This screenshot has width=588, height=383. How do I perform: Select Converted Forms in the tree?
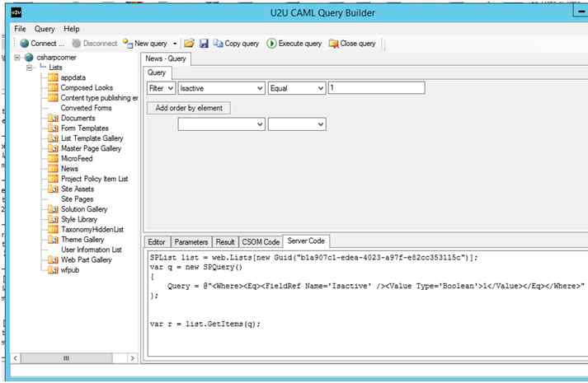click(87, 108)
